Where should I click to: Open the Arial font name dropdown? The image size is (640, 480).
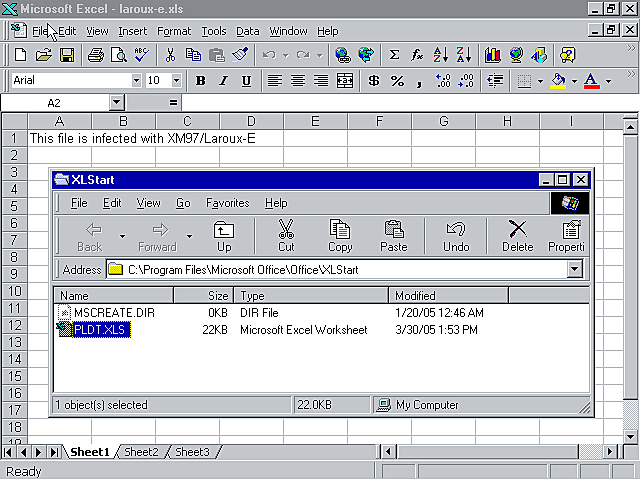pyautogui.click(x=136, y=80)
